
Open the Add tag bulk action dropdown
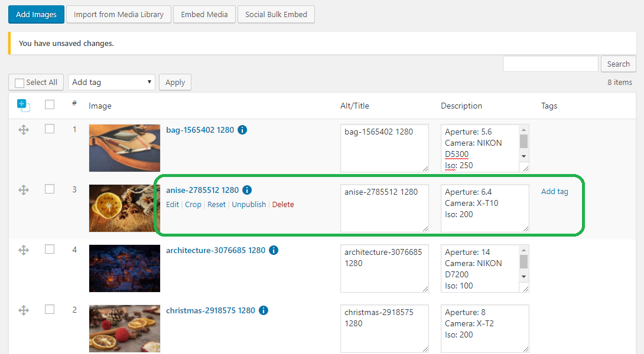111,82
